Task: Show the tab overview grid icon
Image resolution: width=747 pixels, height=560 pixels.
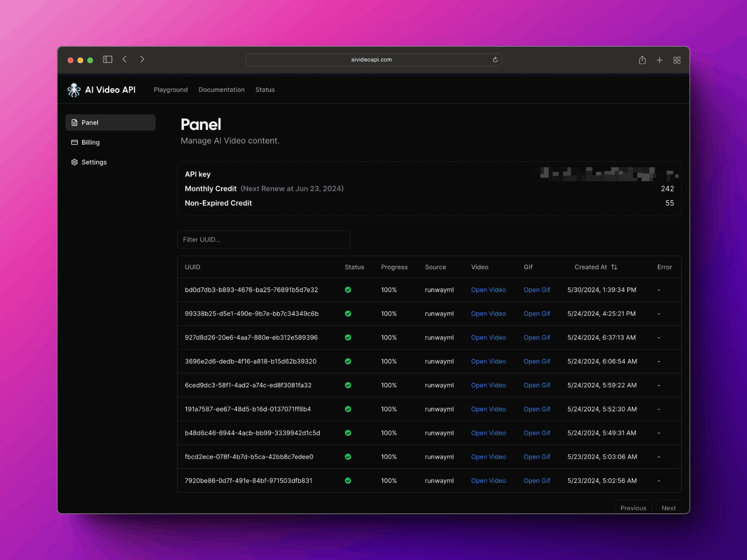Action: point(677,60)
